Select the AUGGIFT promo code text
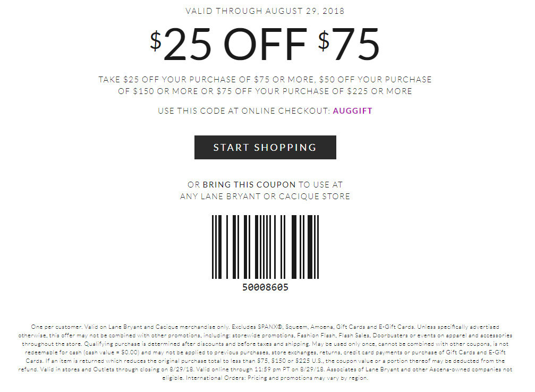The image size is (535, 392). (352, 111)
